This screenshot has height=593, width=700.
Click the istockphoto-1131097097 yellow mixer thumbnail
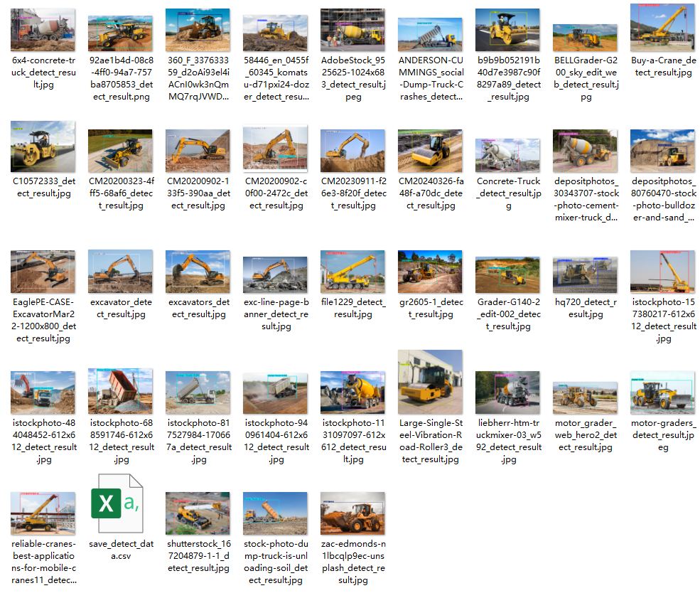[x=352, y=392]
